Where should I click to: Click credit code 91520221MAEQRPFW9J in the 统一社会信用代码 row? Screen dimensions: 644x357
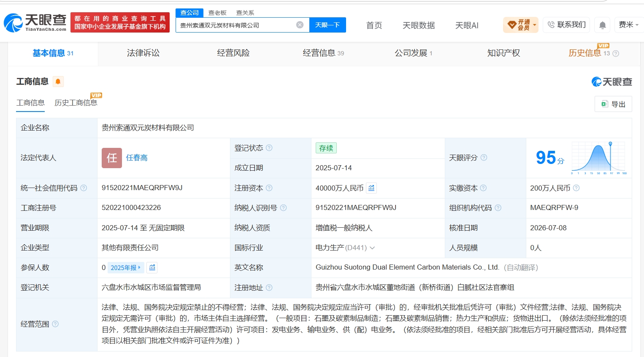coord(142,188)
